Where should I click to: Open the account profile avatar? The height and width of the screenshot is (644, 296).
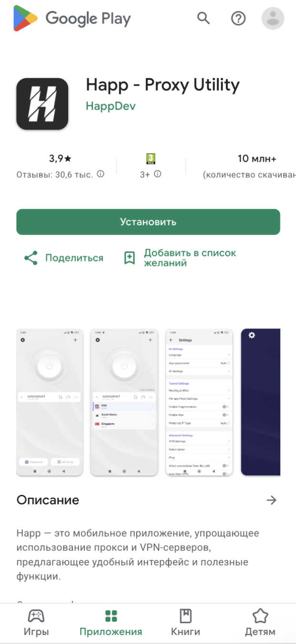click(273, 19)
